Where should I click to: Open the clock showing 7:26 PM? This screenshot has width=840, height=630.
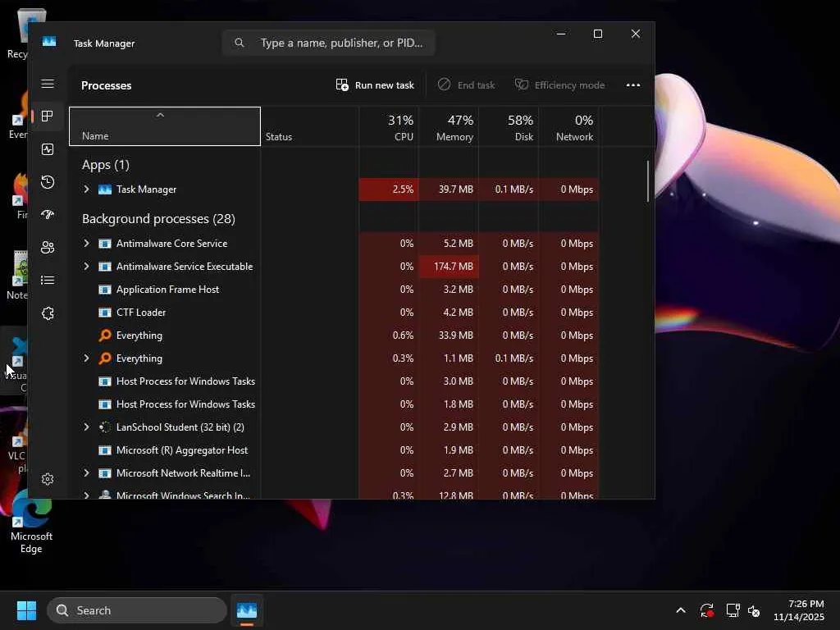[x=799, y=610]
